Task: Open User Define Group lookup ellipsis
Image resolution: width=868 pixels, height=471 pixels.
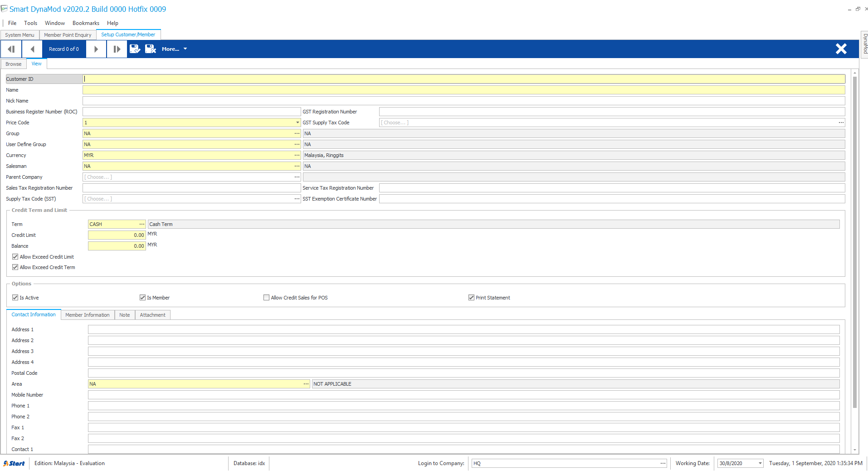Action: [297, 144]
